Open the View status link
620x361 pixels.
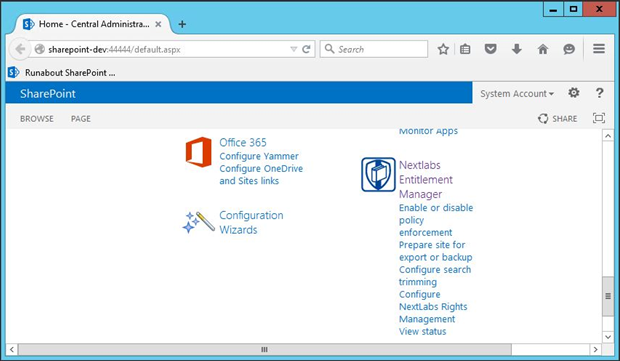click(422, 331)
